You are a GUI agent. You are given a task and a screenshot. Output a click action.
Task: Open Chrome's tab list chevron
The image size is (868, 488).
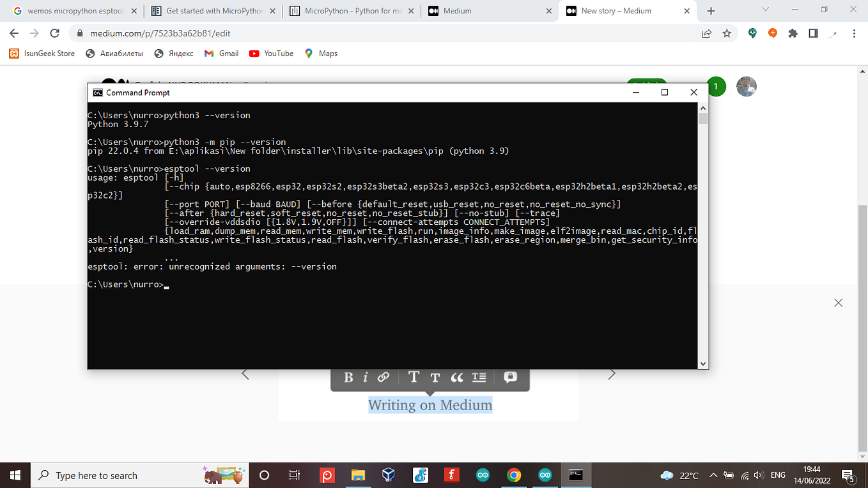tap(765, 10)
